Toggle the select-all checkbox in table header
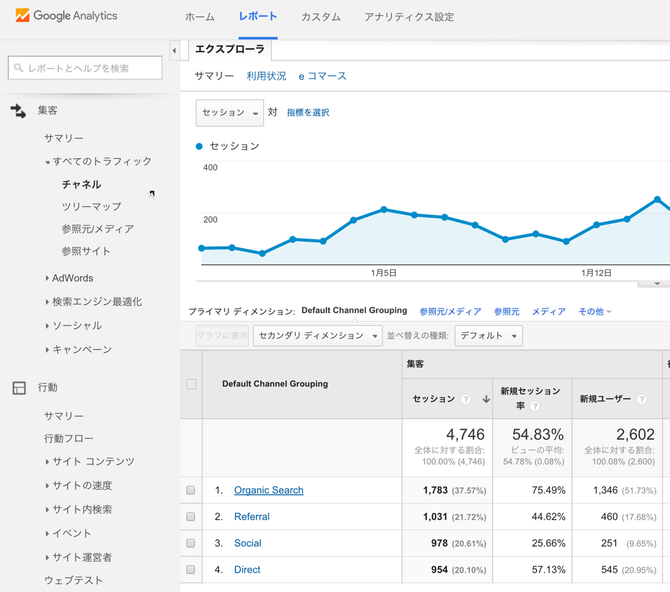This screenshot has height=592, width=670. tap(191, 384)
